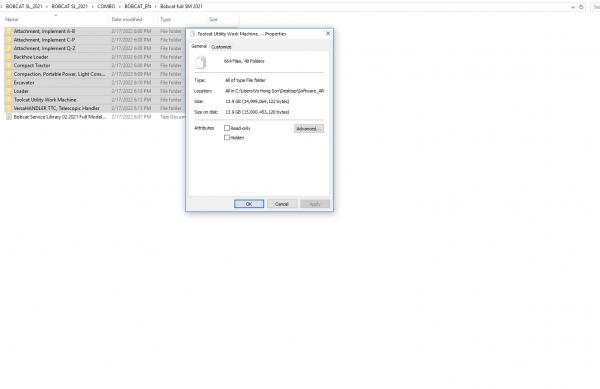Click the Location path value in Properties
The height and width of the screenshot is (389, 600).
274,91
